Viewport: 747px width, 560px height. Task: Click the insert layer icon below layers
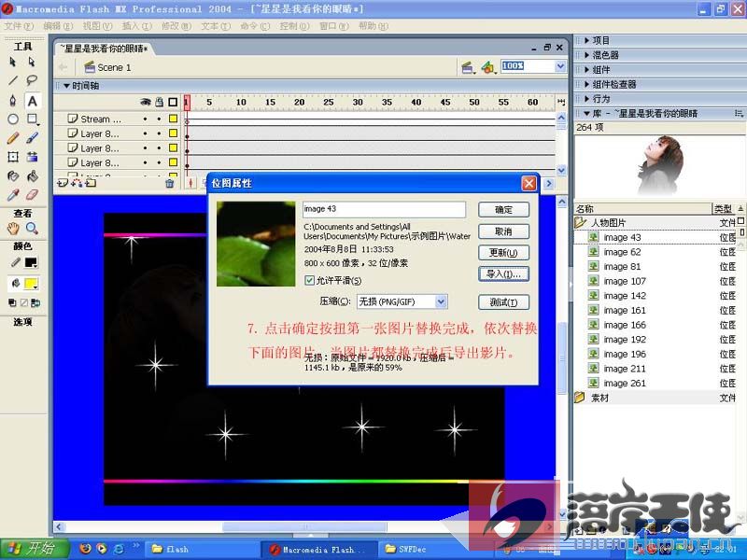point(63,183)
